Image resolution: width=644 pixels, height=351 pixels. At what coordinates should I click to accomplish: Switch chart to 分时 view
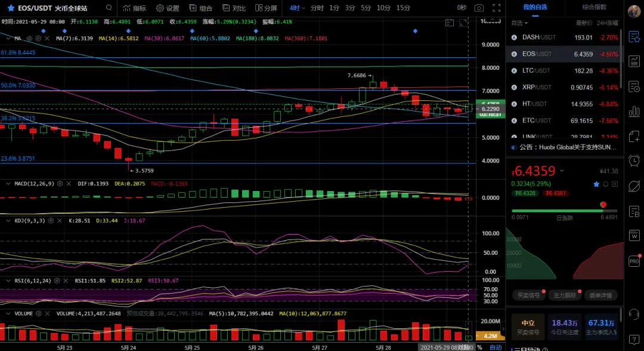click(x=317, y=8)
